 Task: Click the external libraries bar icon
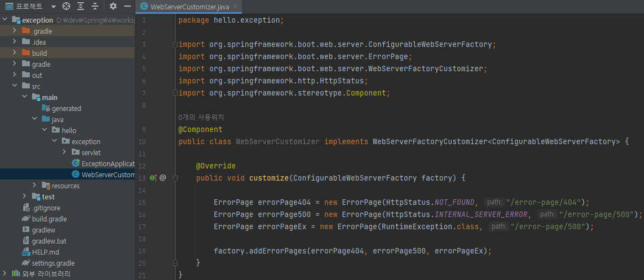pyautogui.click(x=16, y=274)
